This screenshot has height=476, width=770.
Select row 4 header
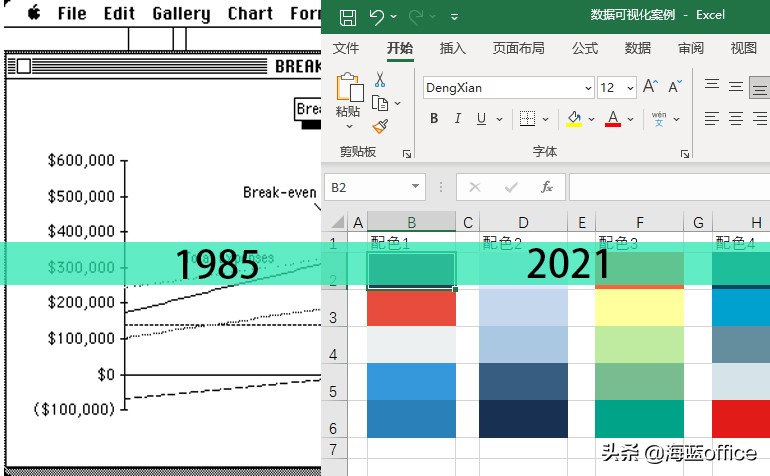333,345
